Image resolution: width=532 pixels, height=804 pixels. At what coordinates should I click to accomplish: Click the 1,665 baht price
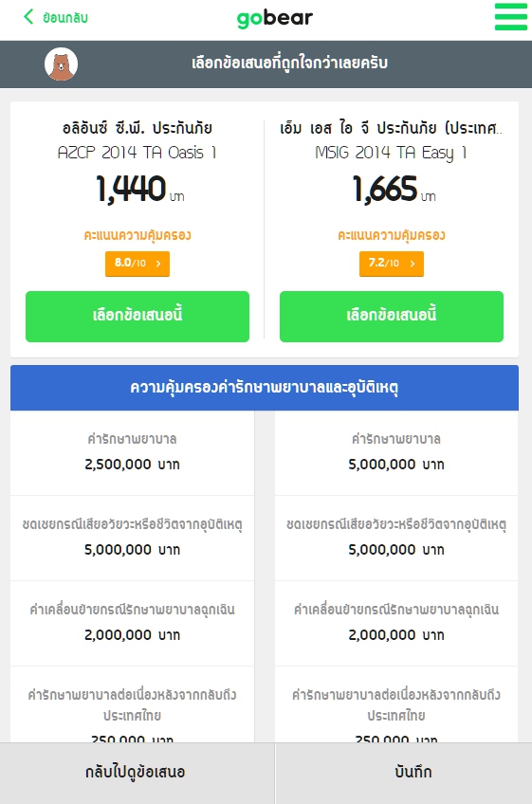(x=394, y=190)
